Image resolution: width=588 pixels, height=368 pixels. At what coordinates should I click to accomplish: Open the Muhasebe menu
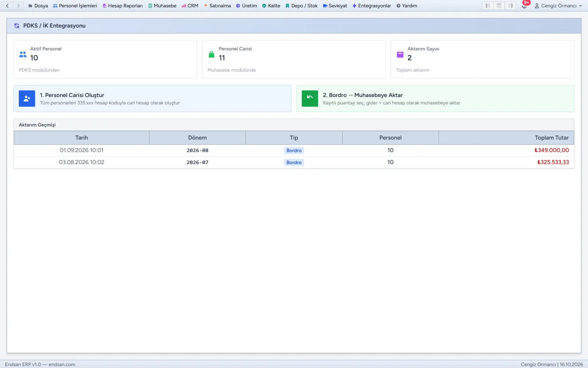tap(162, 6)
